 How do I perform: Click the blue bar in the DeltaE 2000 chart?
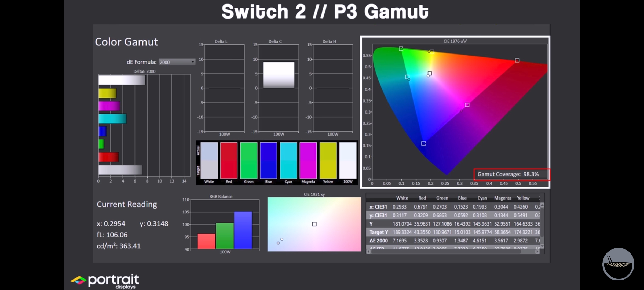coord(103,131)
